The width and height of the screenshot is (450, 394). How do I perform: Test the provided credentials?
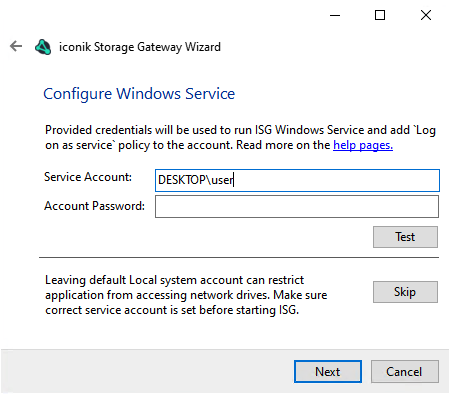pyautogui.click(x=405, y=237)
